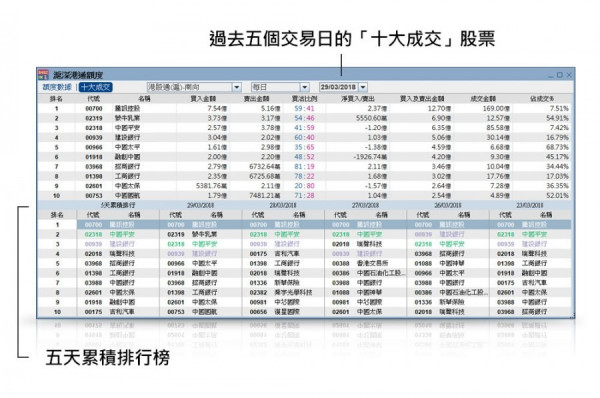This screenshot has height=398, width=600.
Task: Click the 68.73% share cell
Action: click(557, 147)
